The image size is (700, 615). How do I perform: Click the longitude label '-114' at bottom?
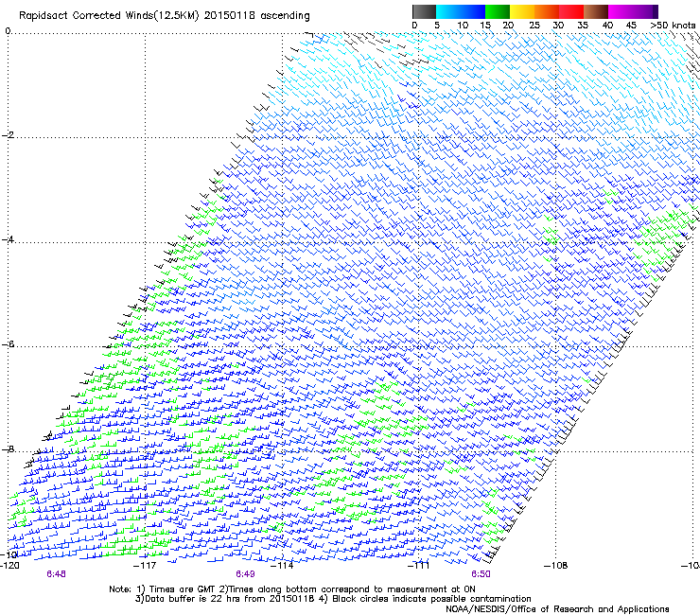[283, 565]
